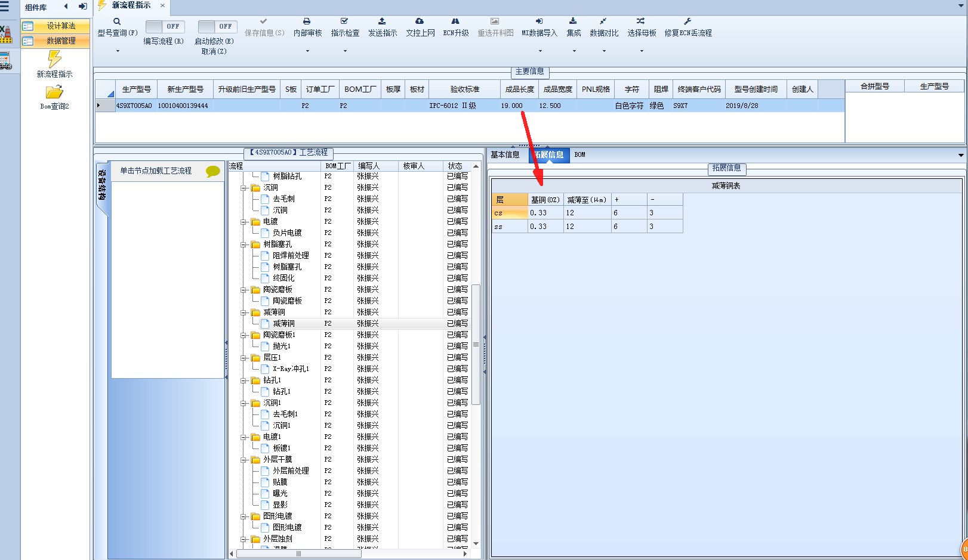Open dropdown arrow under MI数据导入
The image size is (968, 560).
click(540, 51)
